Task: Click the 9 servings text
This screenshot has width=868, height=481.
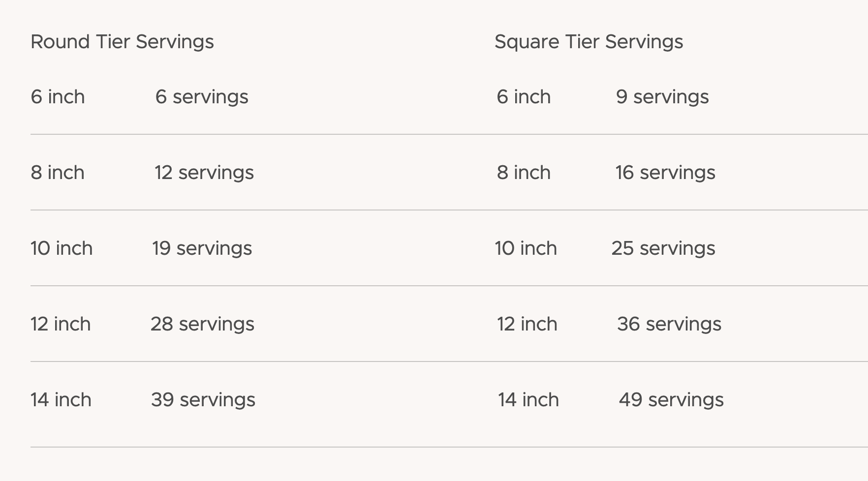Action: [x=662, y=97]
